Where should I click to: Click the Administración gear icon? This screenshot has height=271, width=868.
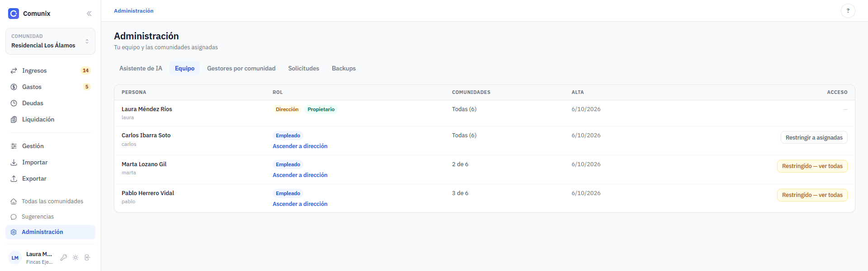(x=14, y=232)
